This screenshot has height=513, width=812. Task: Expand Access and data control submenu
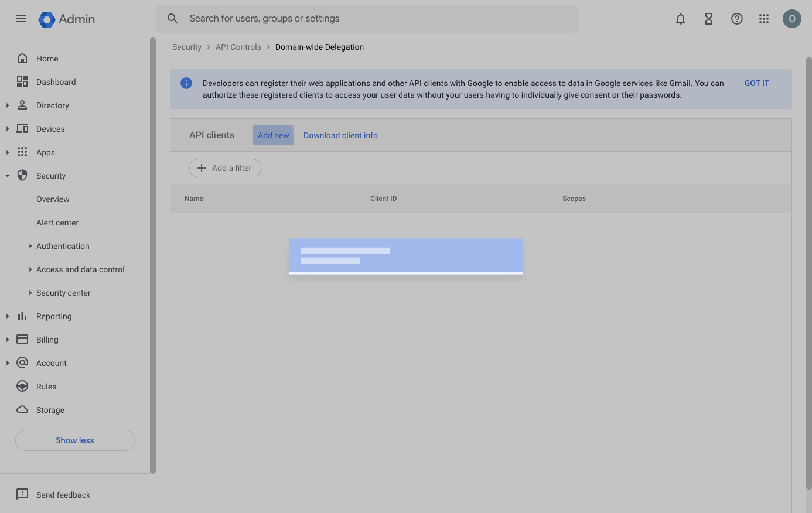30,269
